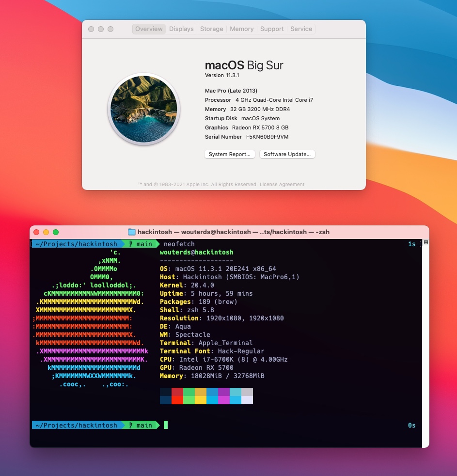Close the About This Mac window
This screenshot has width=457, height=476.
coord(91,29)
